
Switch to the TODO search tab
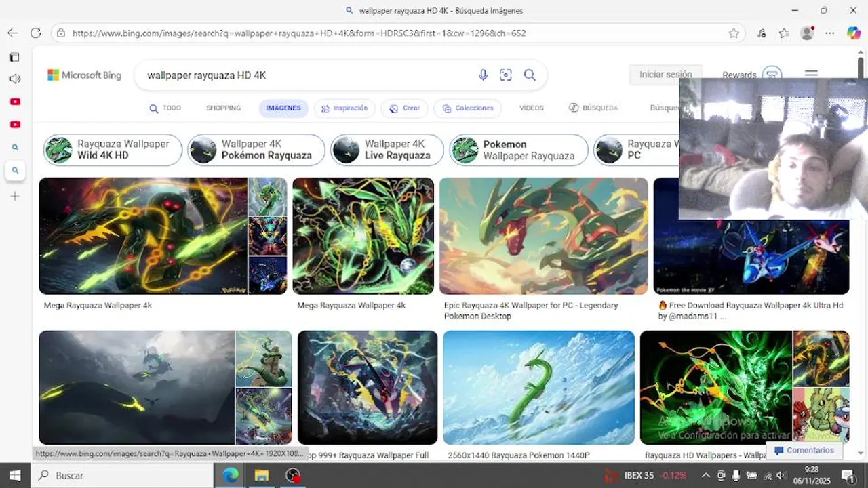[x=165, y=108]
